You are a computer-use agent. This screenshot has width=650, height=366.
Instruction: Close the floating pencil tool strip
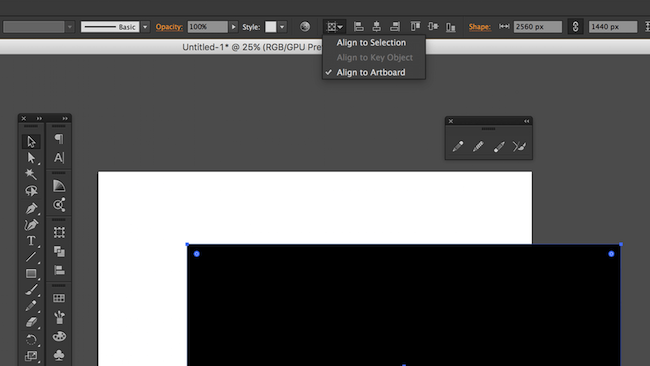pyautogui.click(x=451, y=121)
